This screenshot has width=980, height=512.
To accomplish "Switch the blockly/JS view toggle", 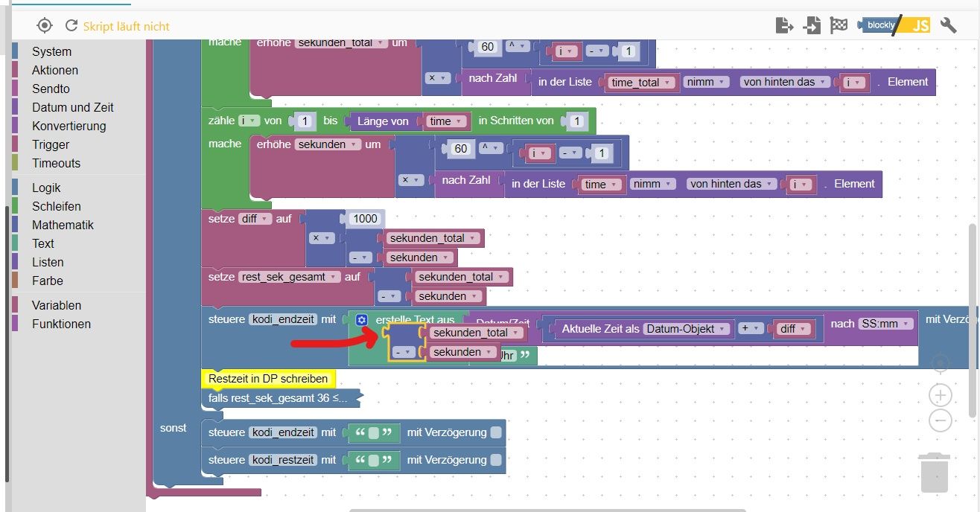I will [894, 25].
